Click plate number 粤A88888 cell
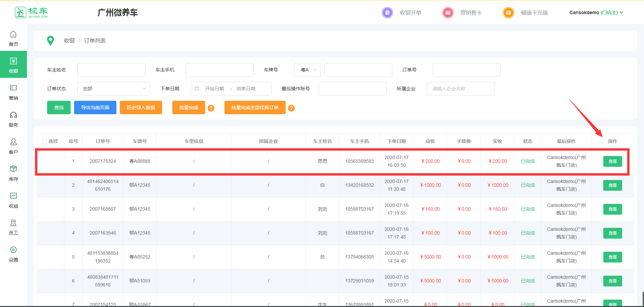The image size is (644, 307). coord(140,161)
